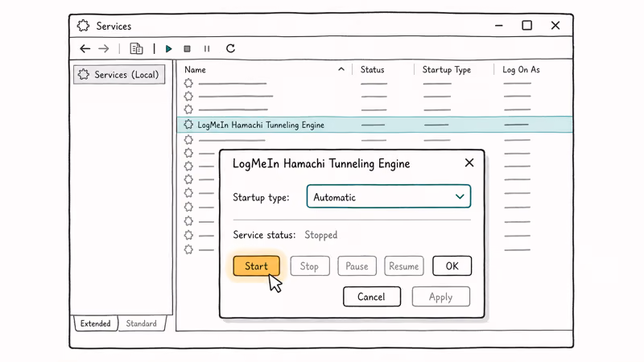Click the Start button in the dialog
This screenshot has width=644, height=362.
[x=256, y=266]
